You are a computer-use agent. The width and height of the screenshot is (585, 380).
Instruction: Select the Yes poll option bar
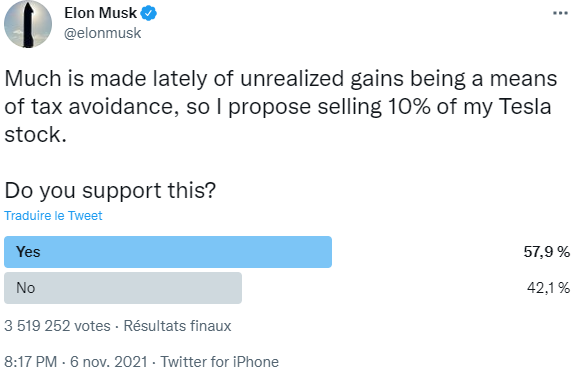168,252
